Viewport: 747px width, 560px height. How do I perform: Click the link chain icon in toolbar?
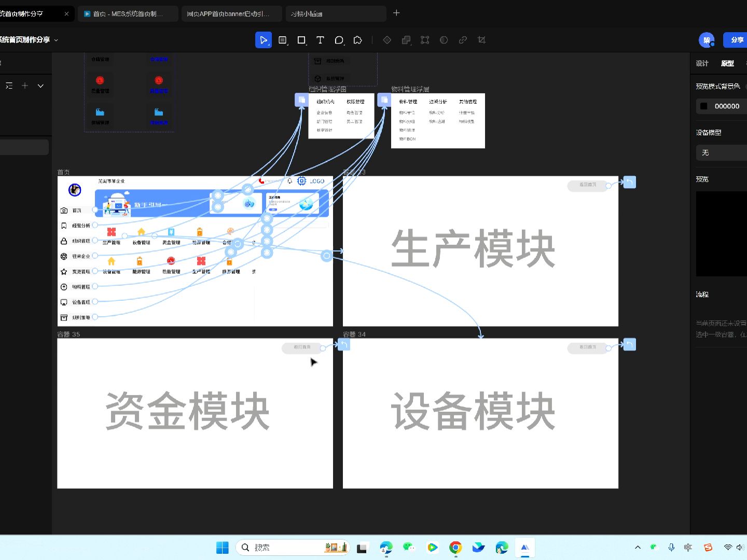[x=463, y=40]
